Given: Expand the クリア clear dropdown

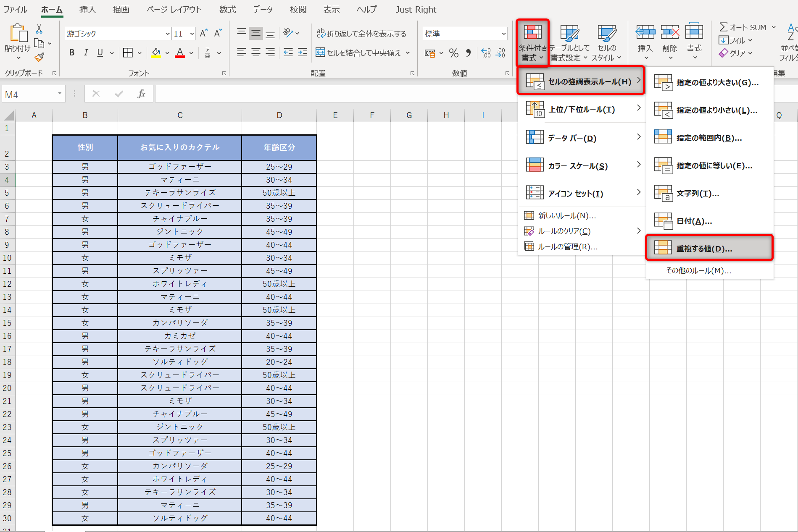Looking at the screenshot, I should pyautogui.click(x=750, y=53).
